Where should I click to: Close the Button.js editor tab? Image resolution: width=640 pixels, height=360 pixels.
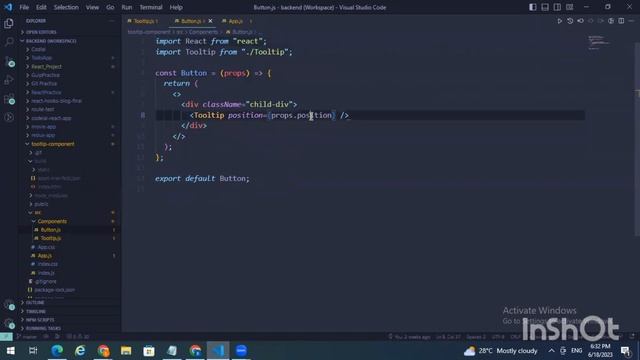pos(211,21)
